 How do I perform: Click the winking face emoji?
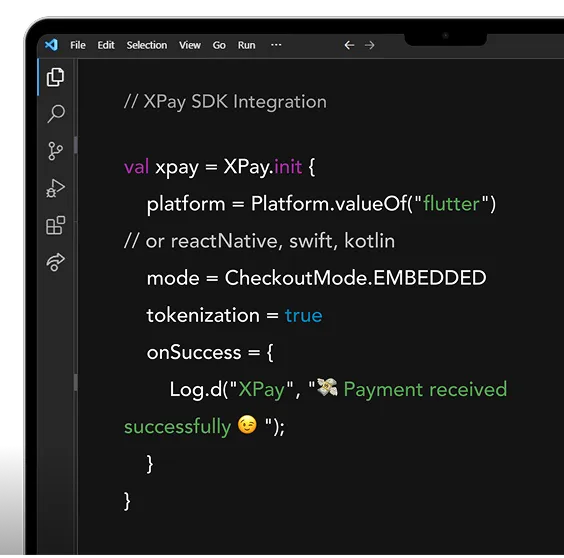(x=247, y=425)
